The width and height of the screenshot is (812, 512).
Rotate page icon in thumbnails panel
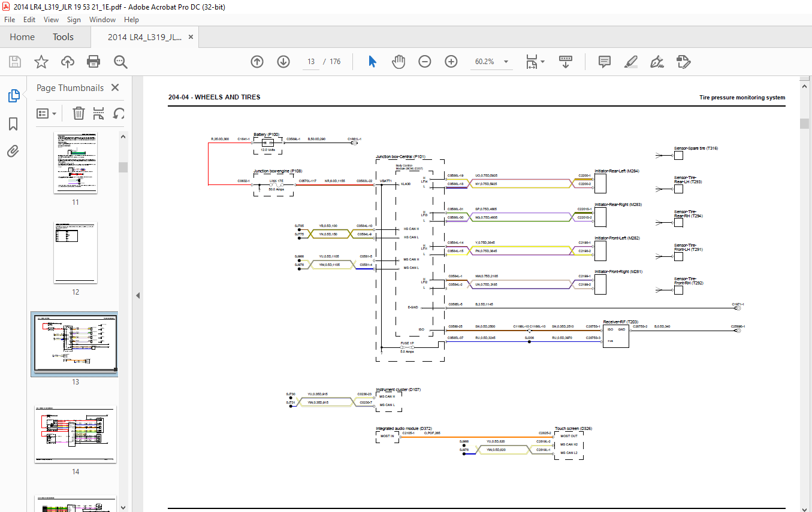point(119,113)
